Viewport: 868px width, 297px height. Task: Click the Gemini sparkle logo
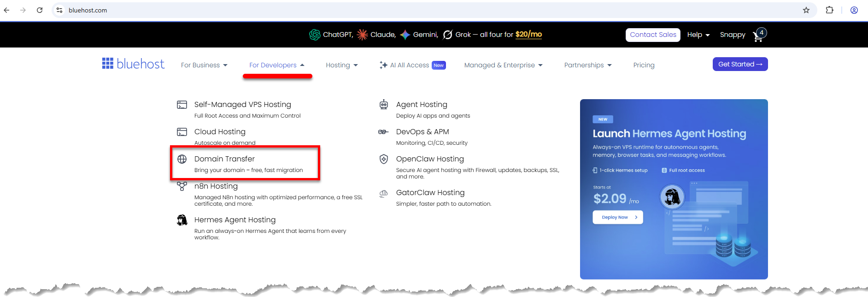tap(405, 35)
